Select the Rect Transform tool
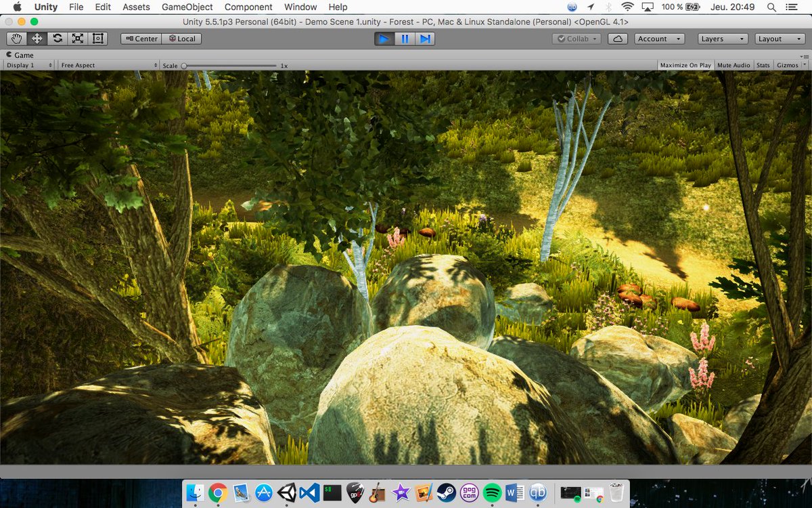The image size is (812, 508). 98,39
